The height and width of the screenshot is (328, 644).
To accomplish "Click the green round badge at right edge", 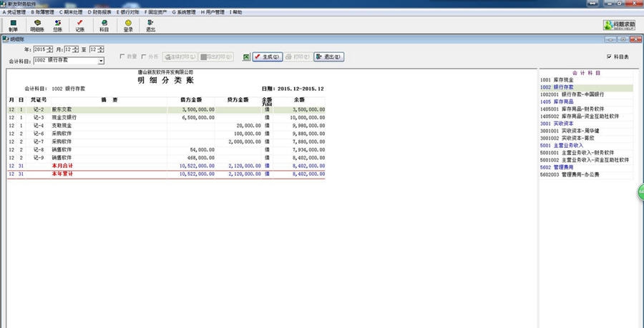I will (640, 192).
